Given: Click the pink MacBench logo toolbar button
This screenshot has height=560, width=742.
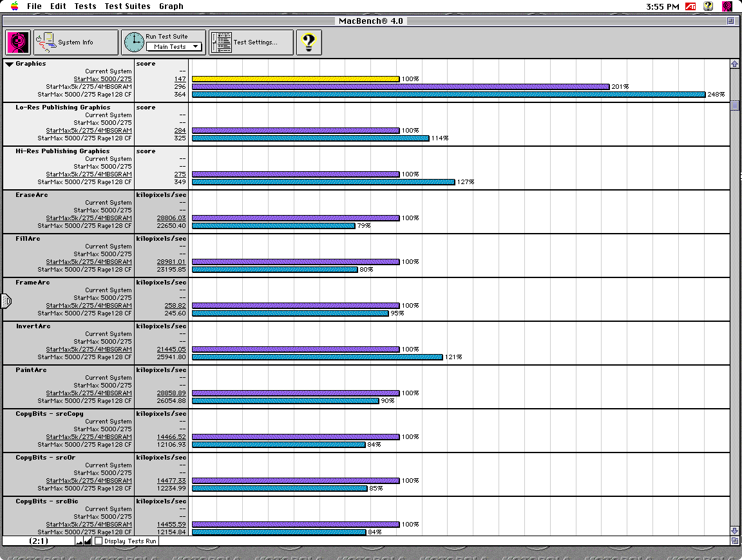Looking at the screenshot, I should point(19,42).
